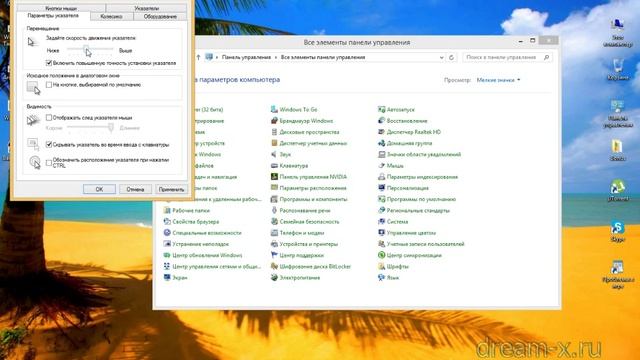Image resolution: width=640 pixels, height=360 pixels.
Task: Click refresh icon in Control Panel address bar
Action: click(451, 58)
